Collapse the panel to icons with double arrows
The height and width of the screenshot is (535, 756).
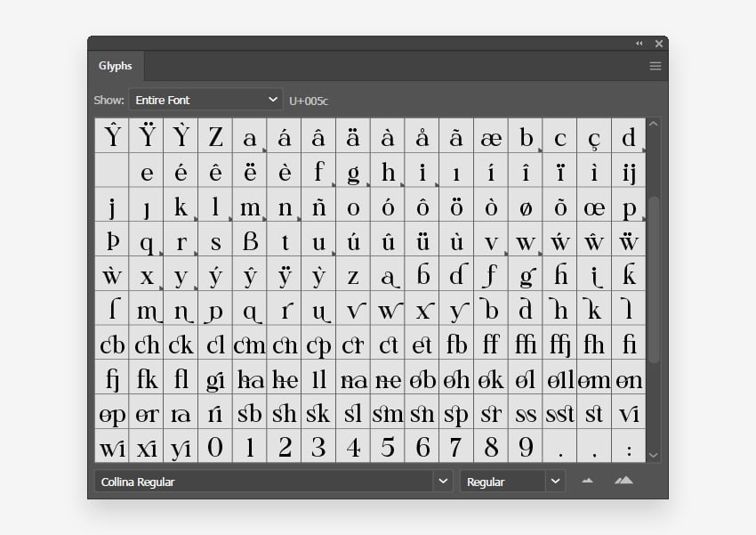tap(639, 43)
